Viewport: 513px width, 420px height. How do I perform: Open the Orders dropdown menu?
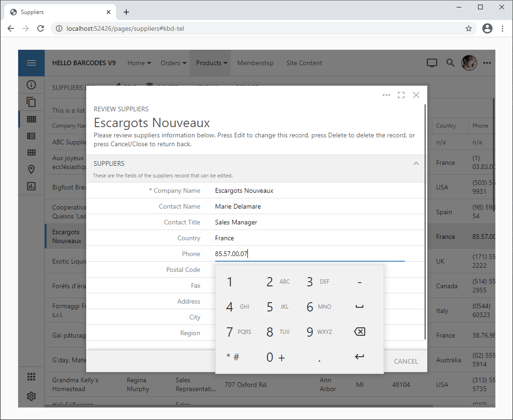coord(173,63)
